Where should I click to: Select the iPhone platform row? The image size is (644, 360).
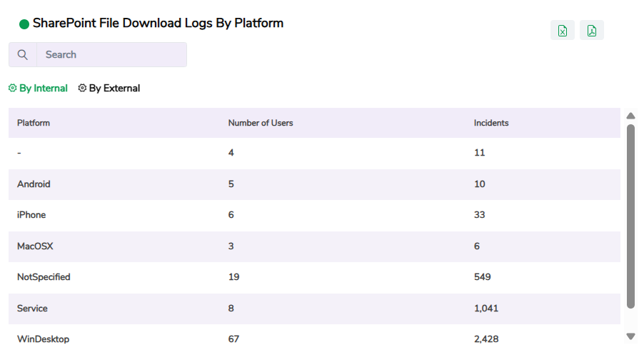31,215
